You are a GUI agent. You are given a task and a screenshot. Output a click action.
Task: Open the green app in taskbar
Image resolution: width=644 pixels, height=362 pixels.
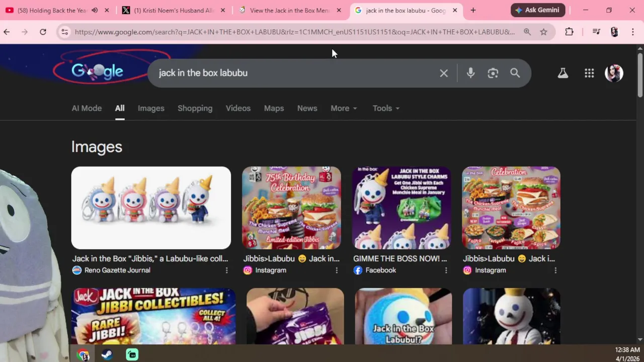(x=132, y=354)
